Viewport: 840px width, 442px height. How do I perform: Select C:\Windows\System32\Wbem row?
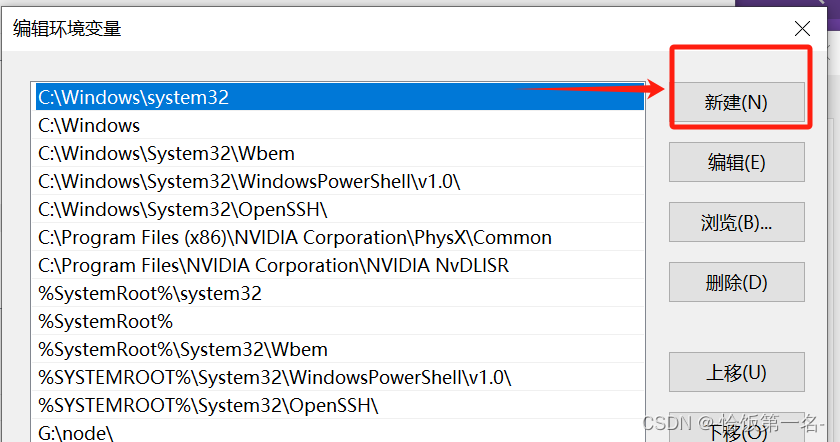[340, 153]
